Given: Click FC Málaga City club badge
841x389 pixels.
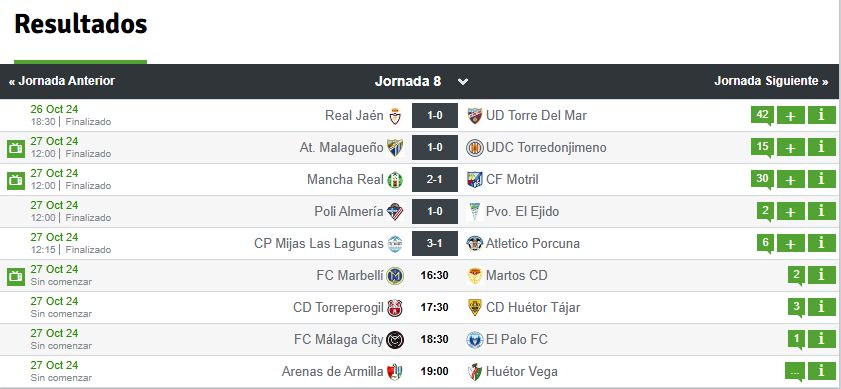Looking at the screenshot, I should (x=395, y=340).
